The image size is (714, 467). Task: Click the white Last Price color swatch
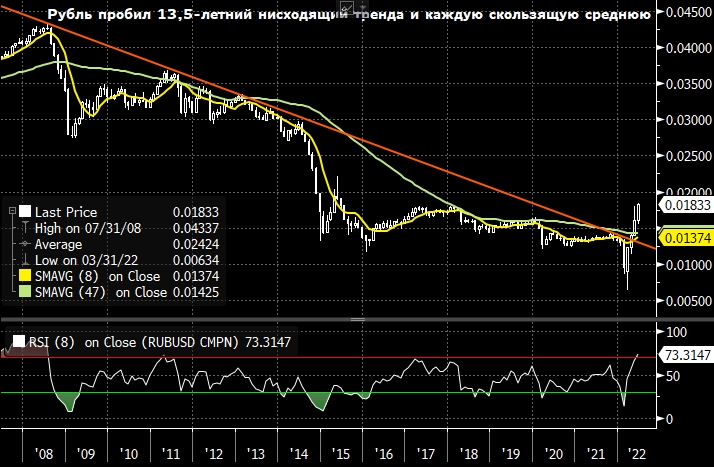(24, 212)
